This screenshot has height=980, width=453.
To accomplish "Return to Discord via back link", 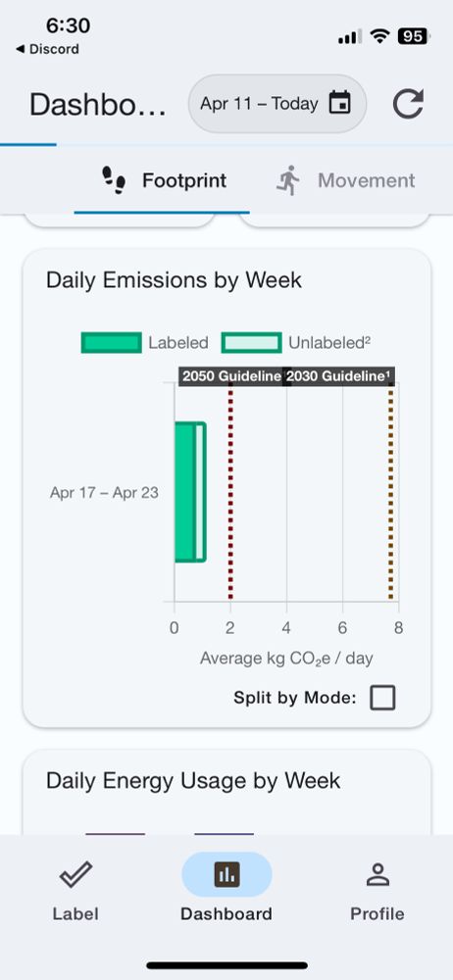I will pyautogui.click(x=47, y=49).
